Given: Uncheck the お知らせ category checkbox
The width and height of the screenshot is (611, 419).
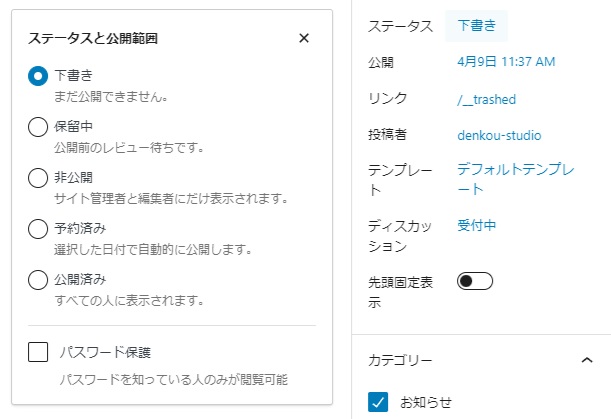Looking at the screenshot, I should (378, 402).
